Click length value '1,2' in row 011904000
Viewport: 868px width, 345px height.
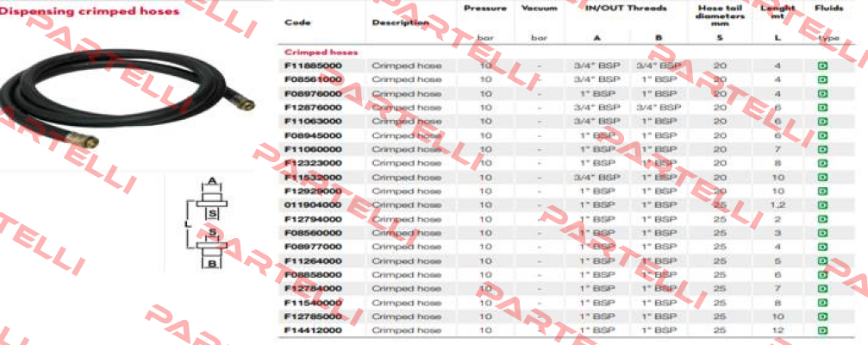[777, 205]
